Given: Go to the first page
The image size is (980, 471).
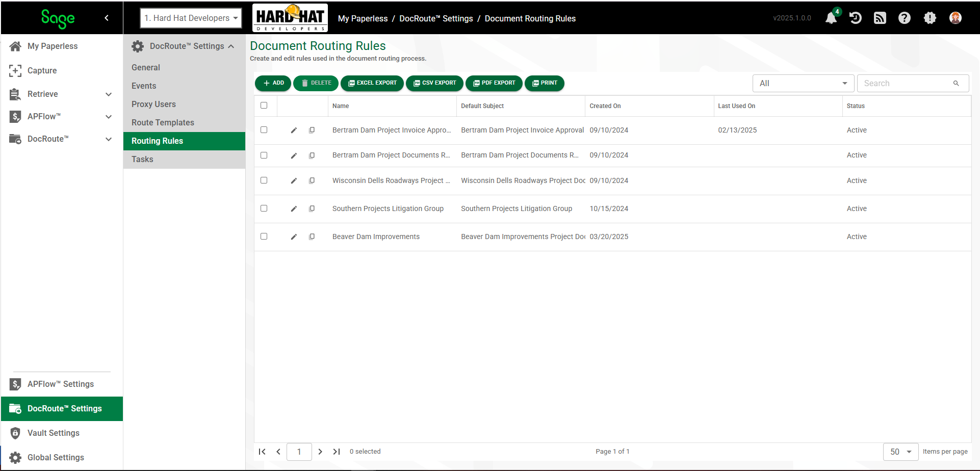Looking at the screenshot, I should pos(262,452).
